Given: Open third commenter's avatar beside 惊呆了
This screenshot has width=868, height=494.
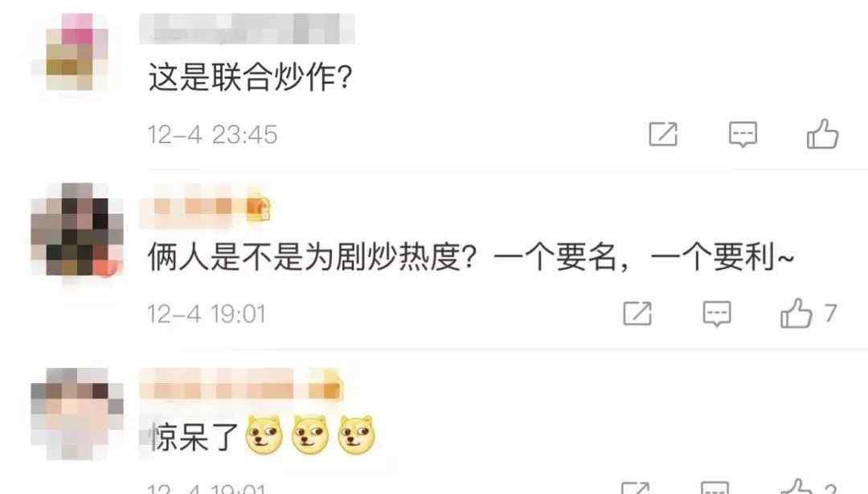Looking at the screenshot, I should [x=77, y=413].
